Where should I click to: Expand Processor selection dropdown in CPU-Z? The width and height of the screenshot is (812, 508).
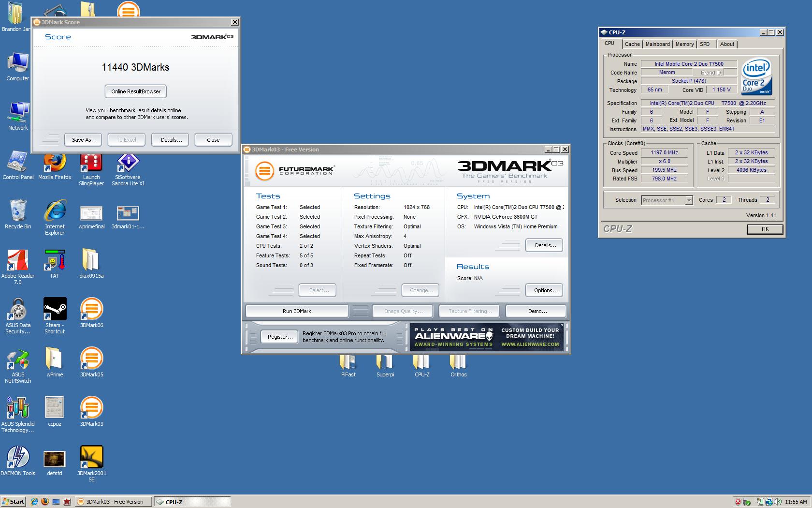click(689, 200)
